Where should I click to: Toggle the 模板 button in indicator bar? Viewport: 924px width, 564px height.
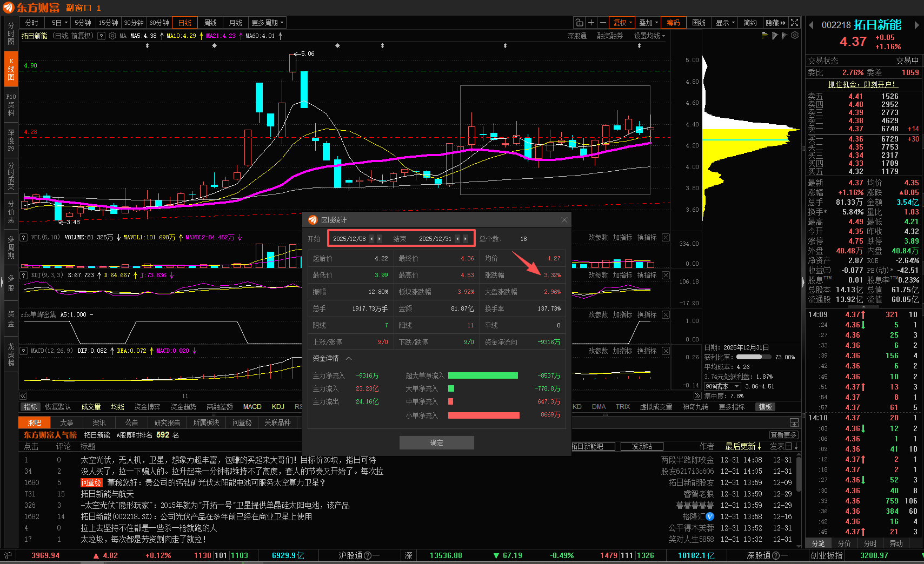pos(765,407)
